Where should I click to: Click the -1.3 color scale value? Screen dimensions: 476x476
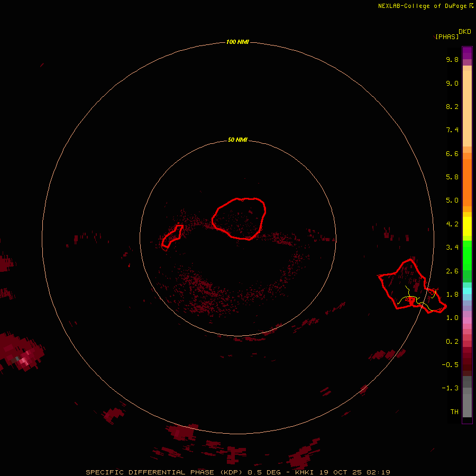(450, 388)
